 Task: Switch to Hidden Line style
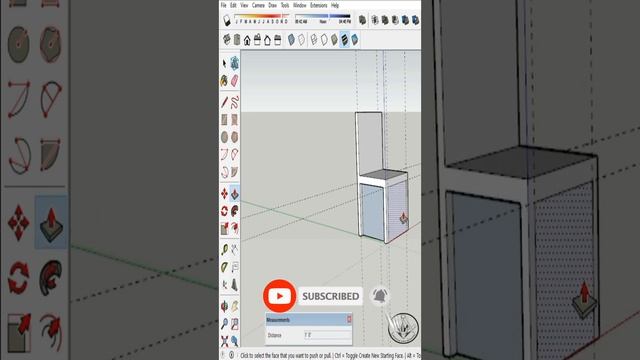[324, 40]
